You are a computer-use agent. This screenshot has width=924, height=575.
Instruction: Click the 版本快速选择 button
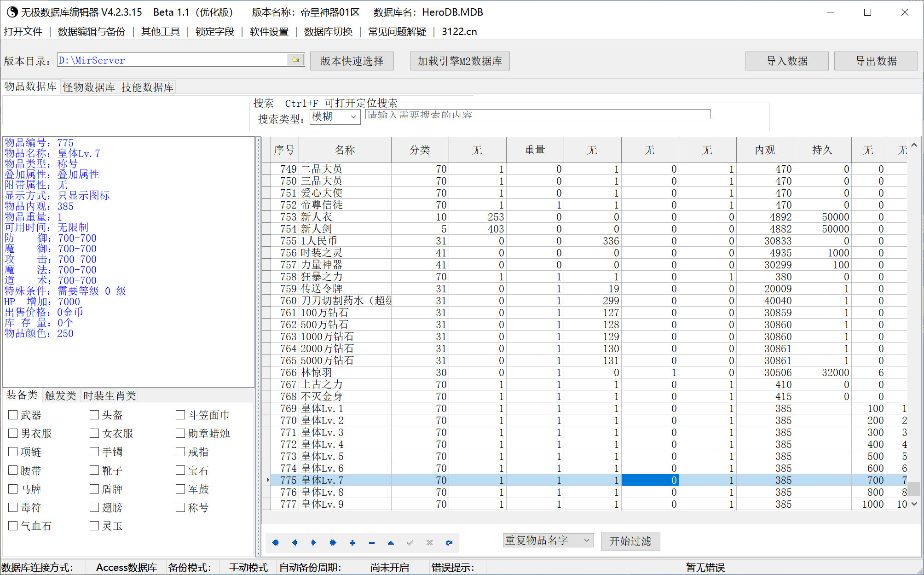[352, 61]
